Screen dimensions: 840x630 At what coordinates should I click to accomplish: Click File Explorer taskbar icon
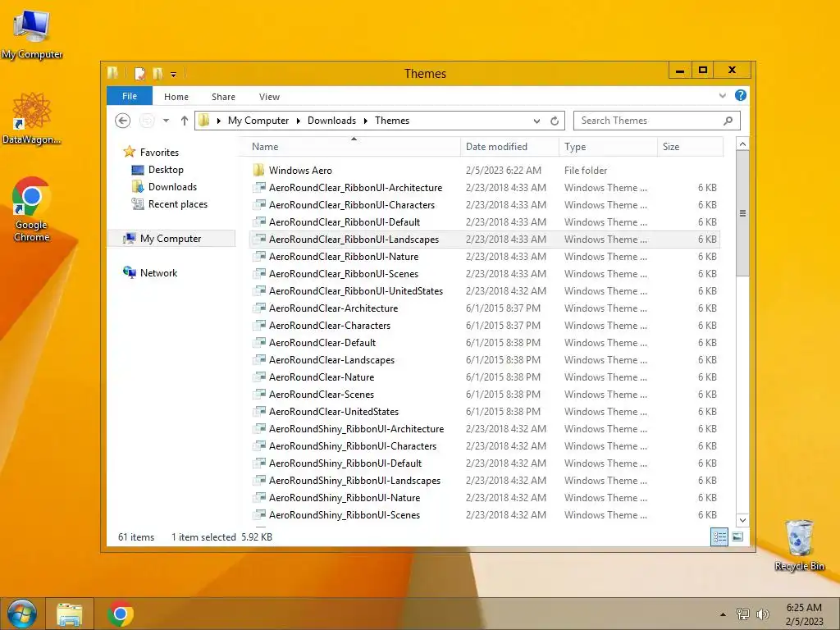click(70, 614)
